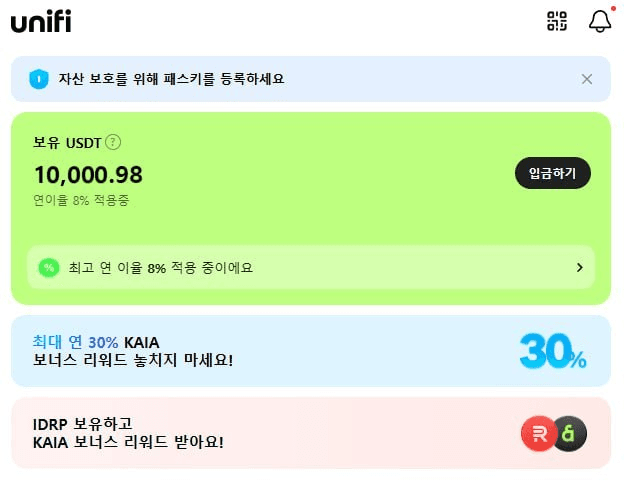Click the blue shield security icon
Image resolution: width=624 pixels, height=491 pixels.
tap(39, 79)
